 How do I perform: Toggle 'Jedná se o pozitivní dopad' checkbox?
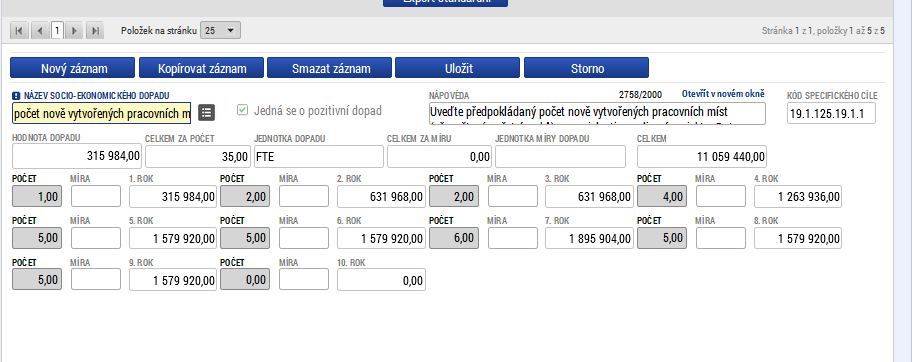pos(243,110)
